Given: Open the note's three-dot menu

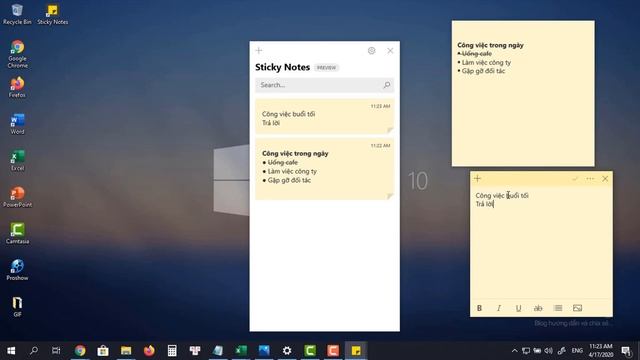Looking at the screenshot, I should tap(590, 179).
